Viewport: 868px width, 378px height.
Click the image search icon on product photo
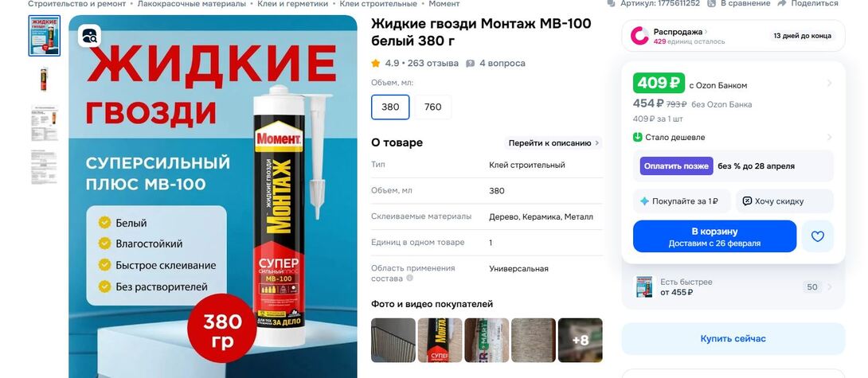[89, 36]
